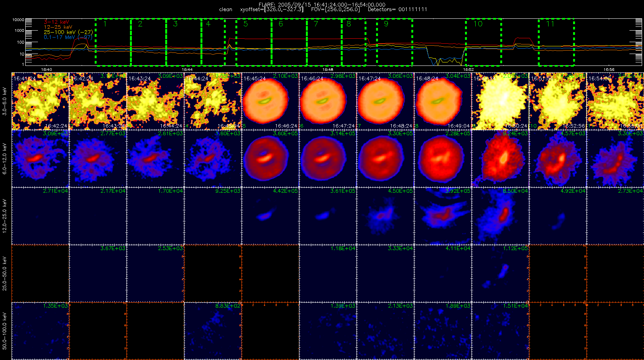Image resolution: width=644 pixels, height=360 pixels.
Task: Open the 16:45:24 orange disk image, 3.0-6.0 keV
Action: 270,101
